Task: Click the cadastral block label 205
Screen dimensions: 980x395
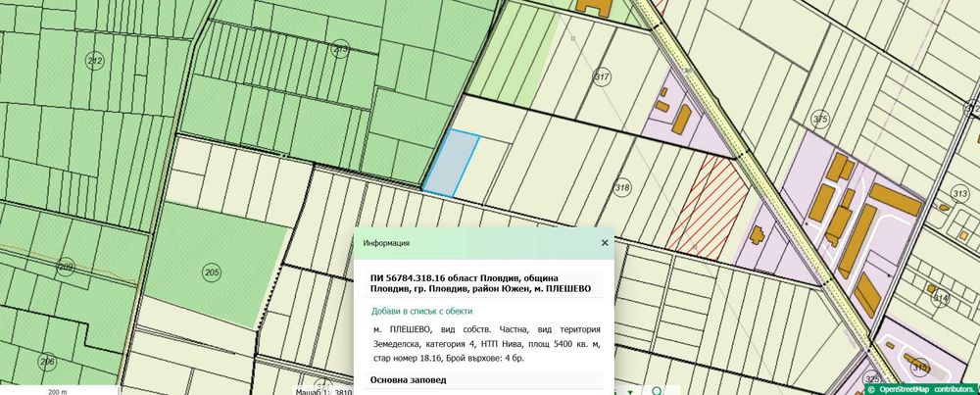Action: (212, 272)
